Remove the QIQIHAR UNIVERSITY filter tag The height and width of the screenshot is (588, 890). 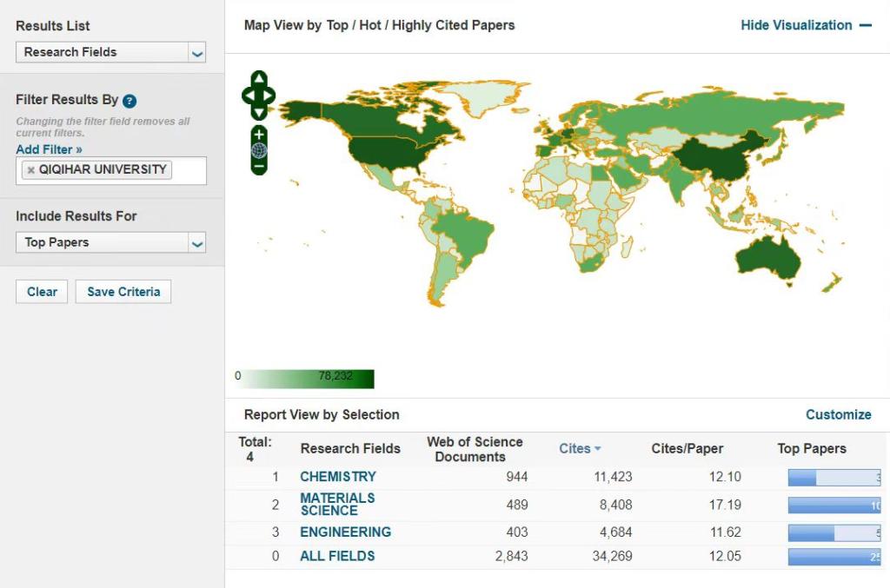pyautogui.click(x=31, y=170)
